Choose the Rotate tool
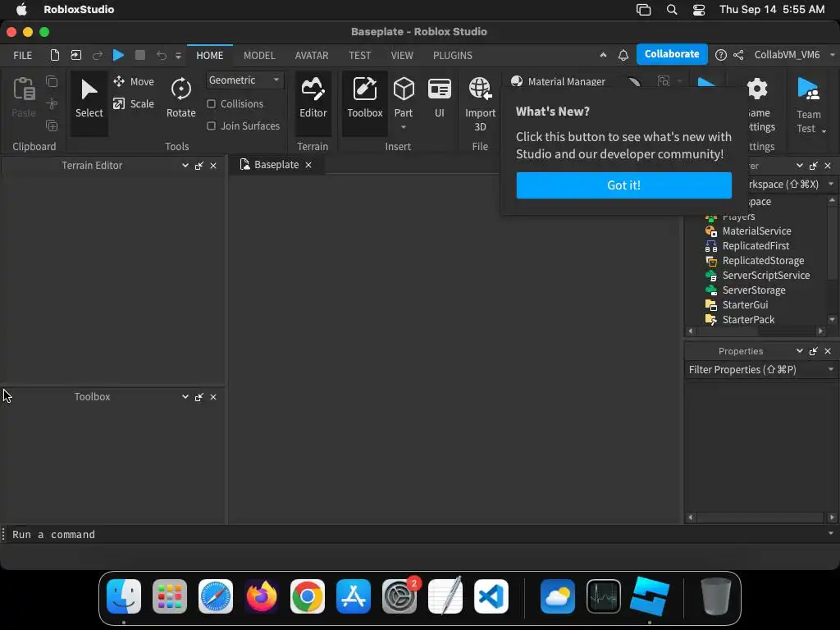 [181, 99]
